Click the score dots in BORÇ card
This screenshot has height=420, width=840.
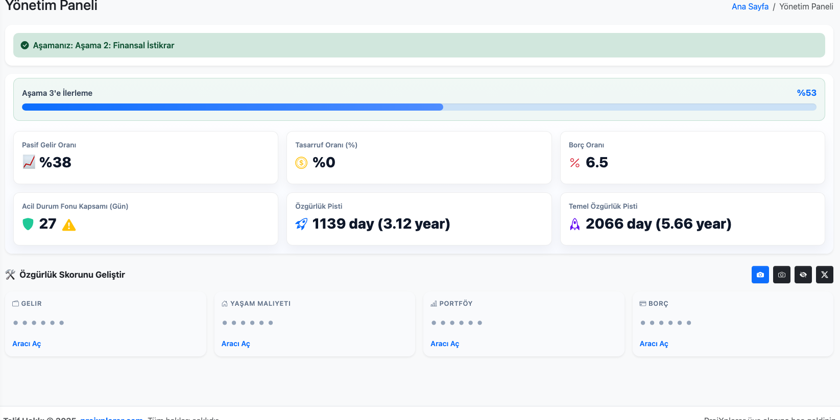[665, 322]
